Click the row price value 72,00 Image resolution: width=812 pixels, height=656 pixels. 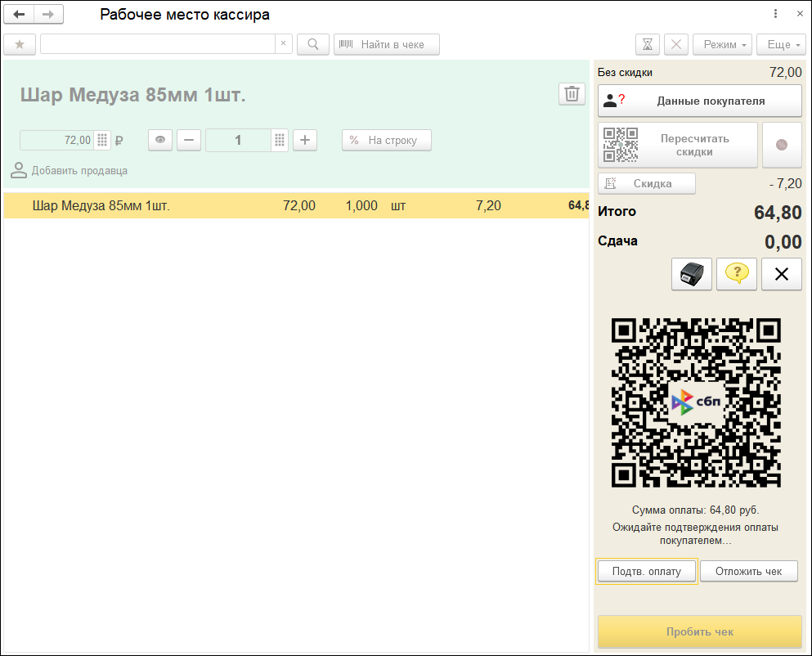point(298,205)
